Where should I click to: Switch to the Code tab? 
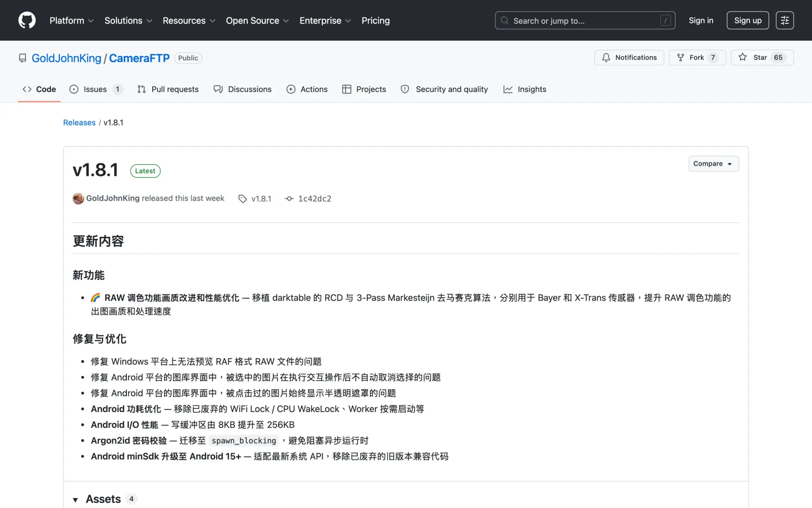pos(39,89)
